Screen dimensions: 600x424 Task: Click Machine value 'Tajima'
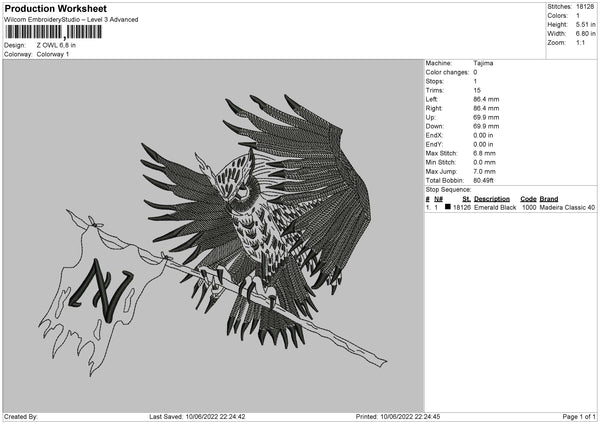(x=483, y=63)
